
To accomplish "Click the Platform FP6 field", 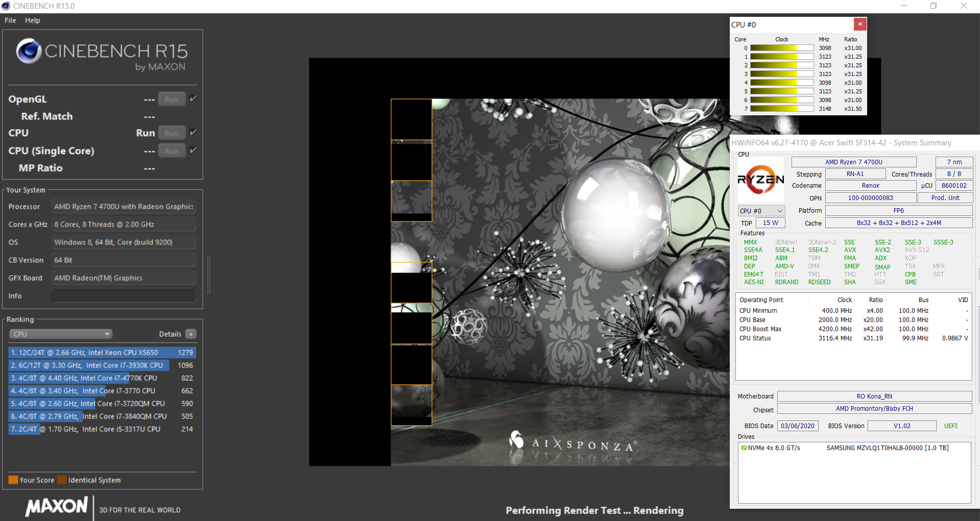I will click(x=899, y=211).
